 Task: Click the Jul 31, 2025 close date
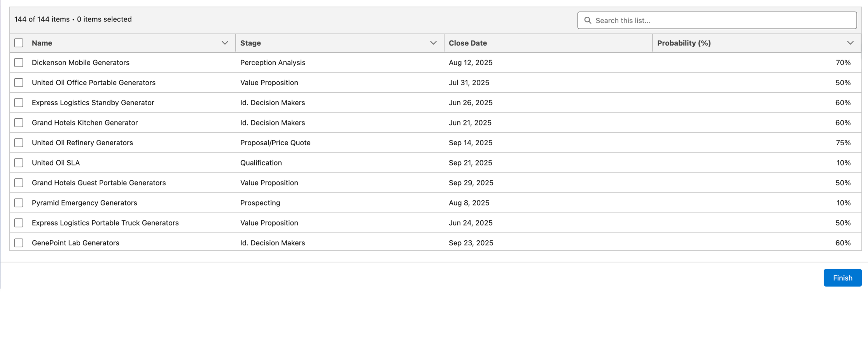tap(469, 83)
